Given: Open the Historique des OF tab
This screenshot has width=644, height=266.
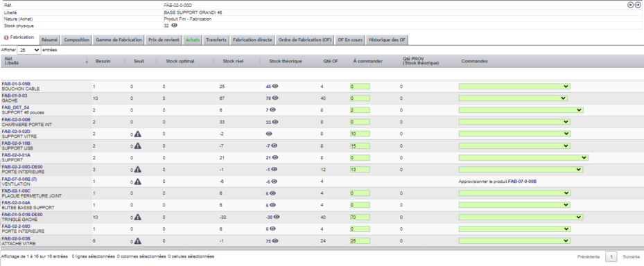Looking at the screenshot, I should tap(387, 39).
